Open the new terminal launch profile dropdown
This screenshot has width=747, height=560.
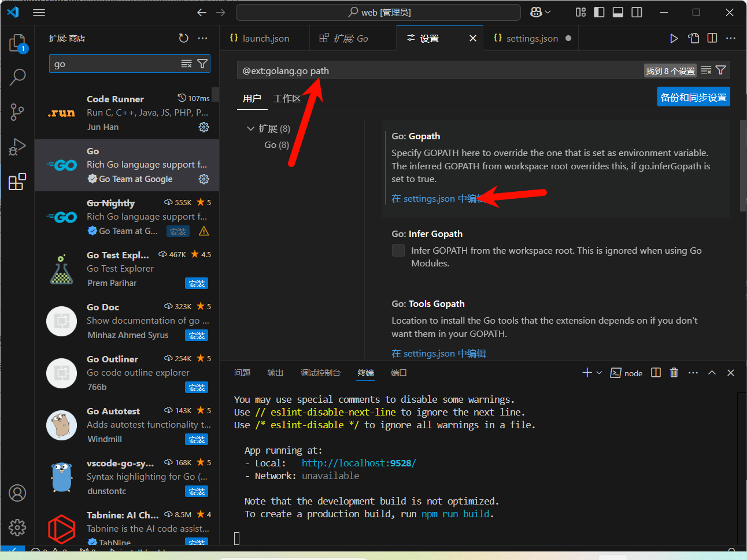(x=599, y=373)
